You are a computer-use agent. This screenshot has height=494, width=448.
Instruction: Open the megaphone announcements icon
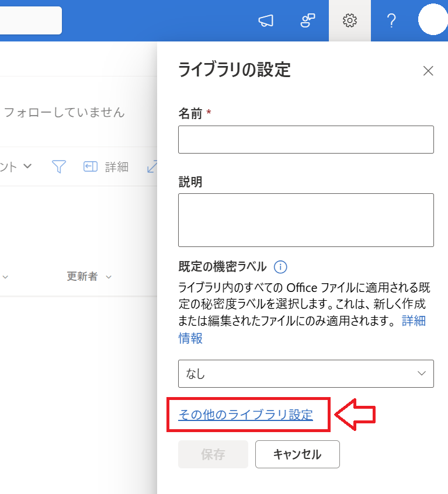coord(266,21)
